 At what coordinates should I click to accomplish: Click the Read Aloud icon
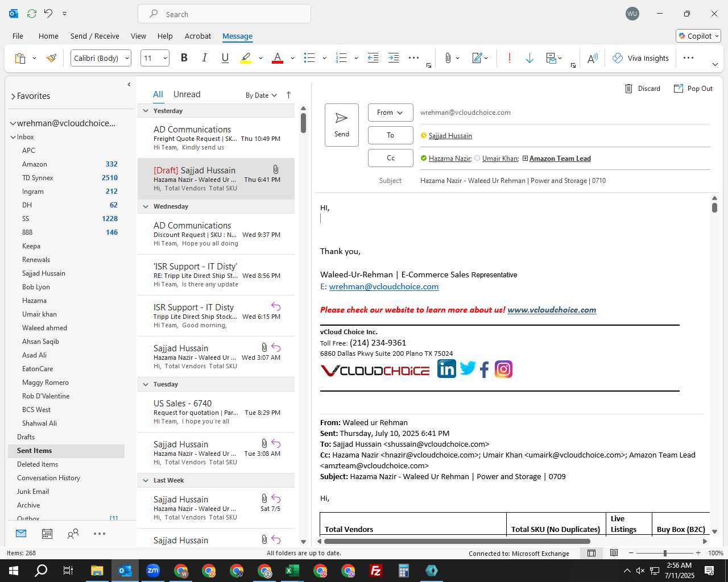[593, 58]
